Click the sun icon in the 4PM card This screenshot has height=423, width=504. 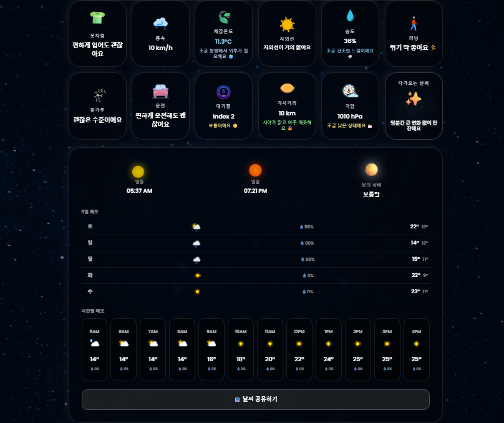click(x=416, y=344)
